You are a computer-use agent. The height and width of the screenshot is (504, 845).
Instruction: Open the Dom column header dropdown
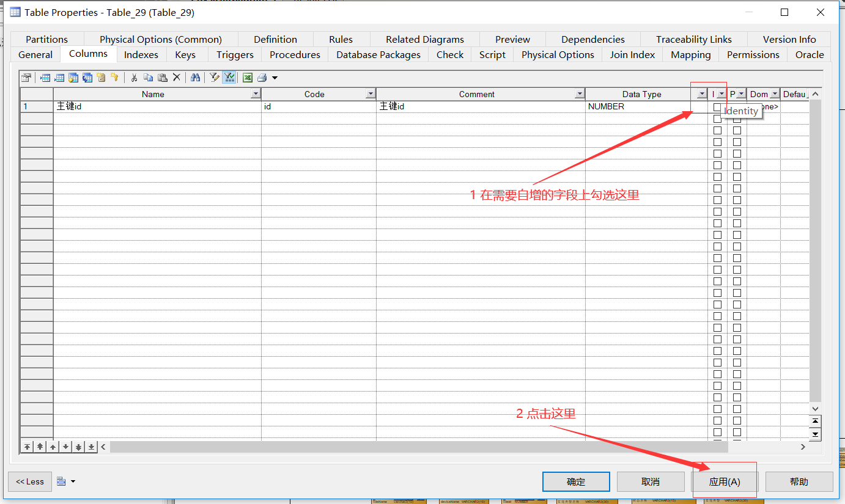775,94
